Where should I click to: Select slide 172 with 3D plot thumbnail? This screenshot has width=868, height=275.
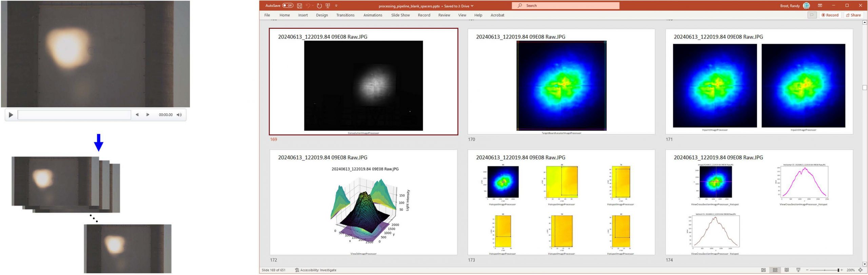point(363,202)
